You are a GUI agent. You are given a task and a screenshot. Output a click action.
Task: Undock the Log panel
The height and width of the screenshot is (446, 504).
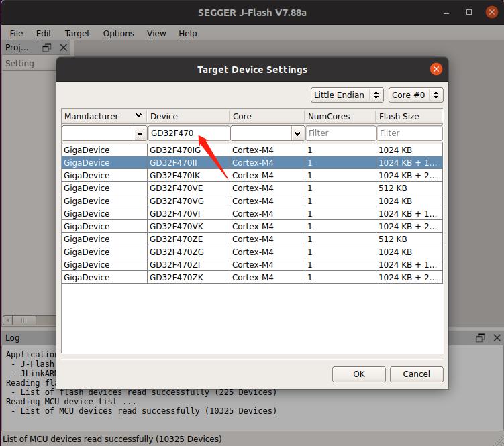[x=480, y=338]
